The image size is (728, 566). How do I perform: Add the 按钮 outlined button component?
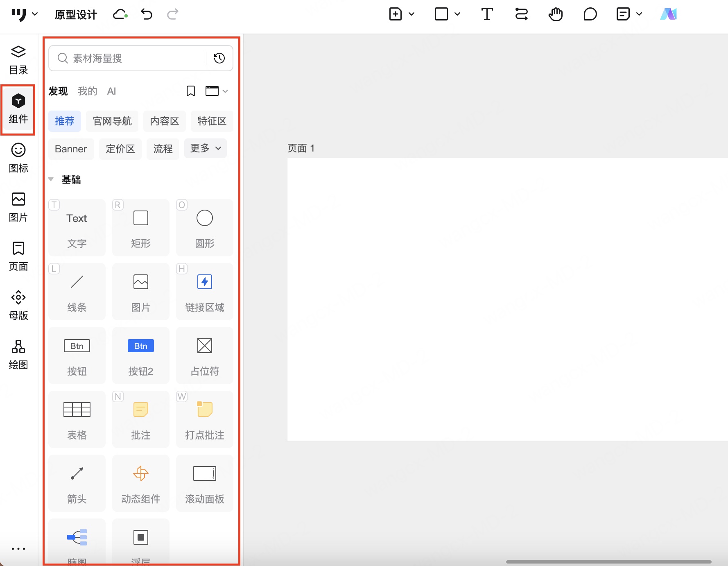pos(77,355)
